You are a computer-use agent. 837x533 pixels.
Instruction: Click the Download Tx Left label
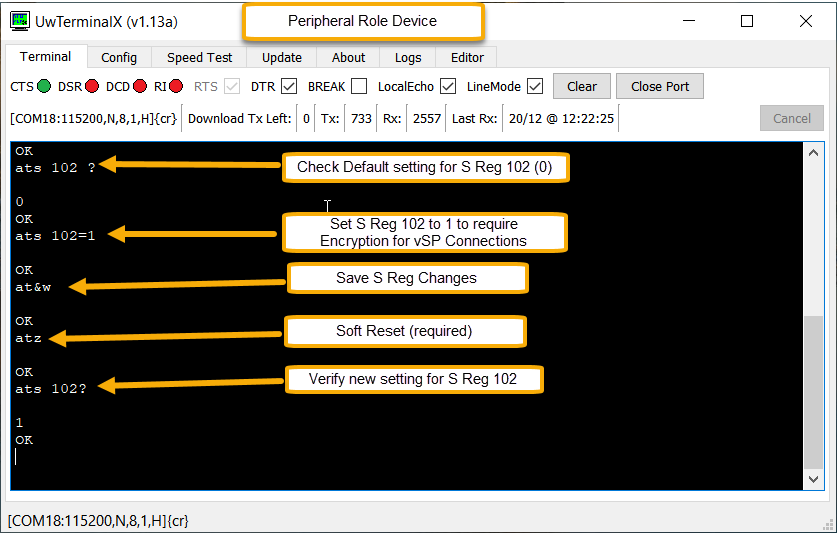coord(240,119)
